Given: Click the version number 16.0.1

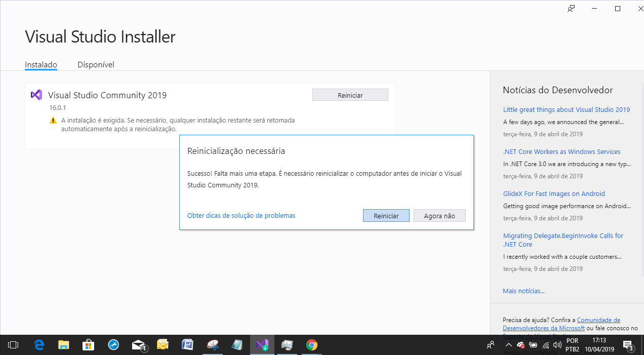Looking at the screenshot, I should click(58, 108).
